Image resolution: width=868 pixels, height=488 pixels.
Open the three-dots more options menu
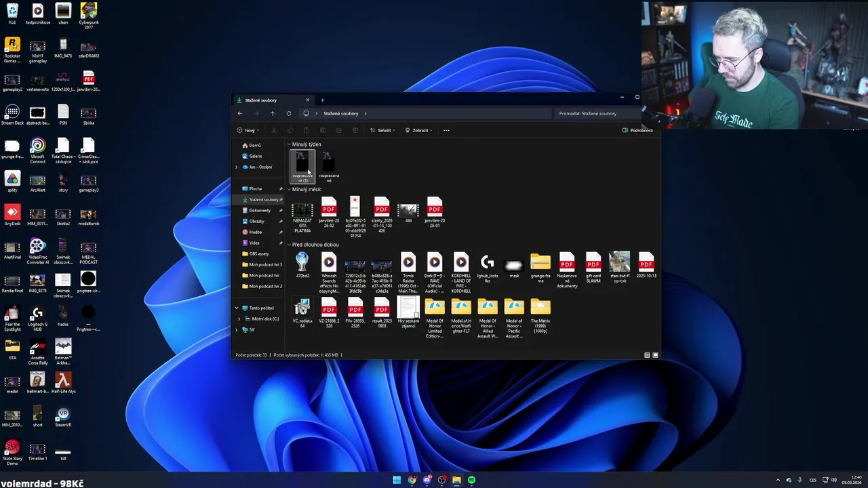446,130
